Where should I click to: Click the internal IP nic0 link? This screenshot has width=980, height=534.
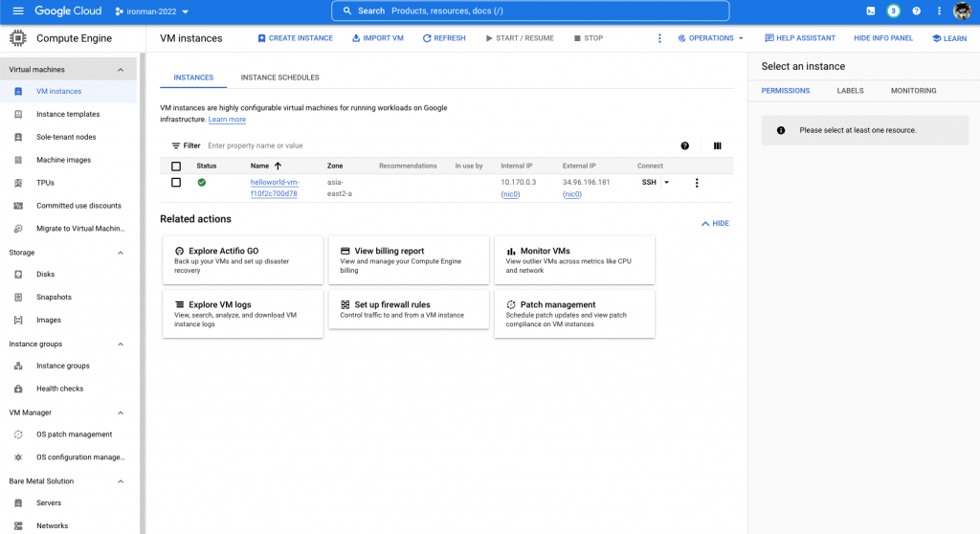tap(510, 194)
